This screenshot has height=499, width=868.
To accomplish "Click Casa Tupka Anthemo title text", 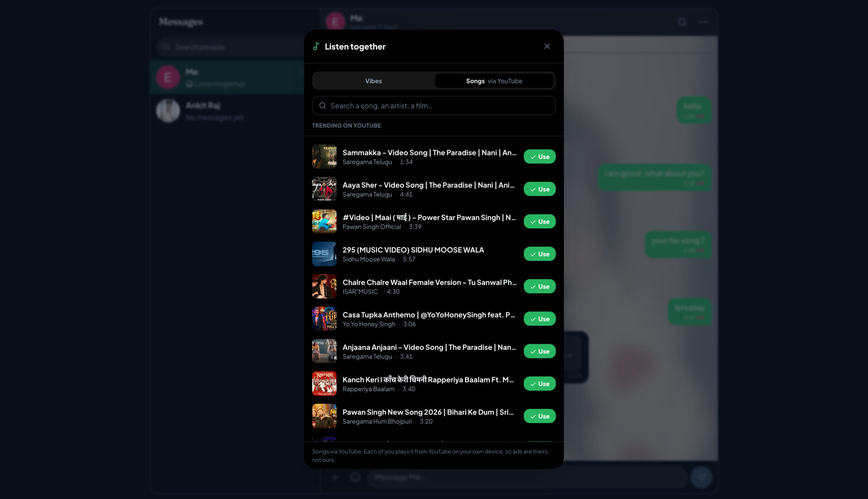I will point(429,315).
